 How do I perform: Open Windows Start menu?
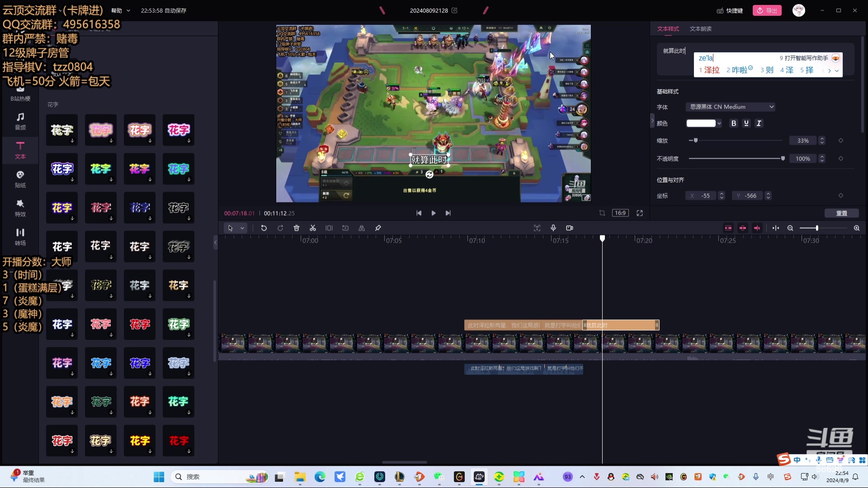pyautogui.click(x=159, y=477)
